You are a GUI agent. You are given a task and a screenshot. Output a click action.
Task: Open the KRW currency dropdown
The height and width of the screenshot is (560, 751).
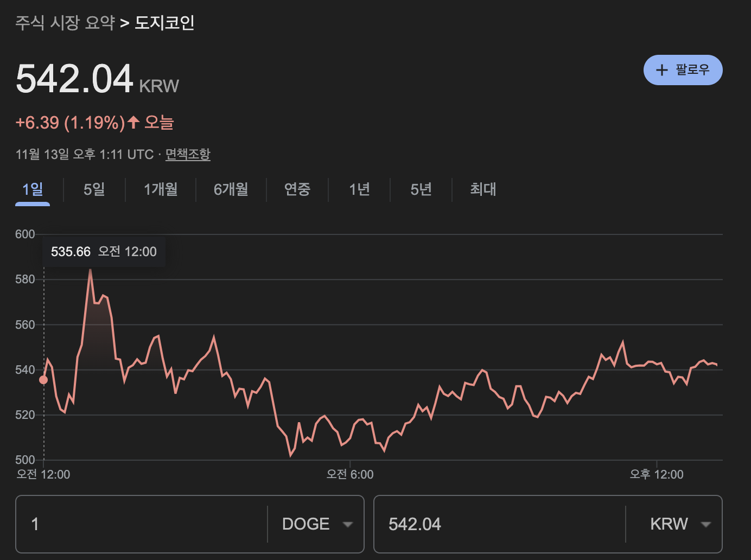click(x=674, y=524)
